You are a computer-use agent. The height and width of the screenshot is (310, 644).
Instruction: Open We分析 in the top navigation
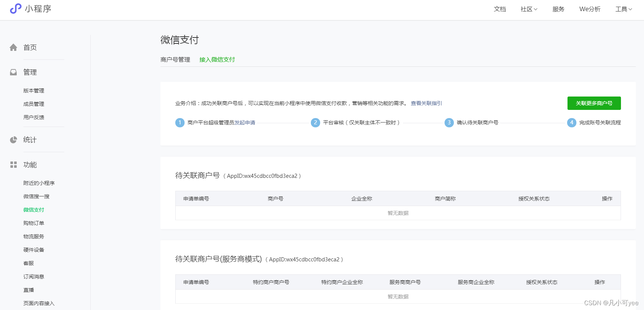coord(590,9)
